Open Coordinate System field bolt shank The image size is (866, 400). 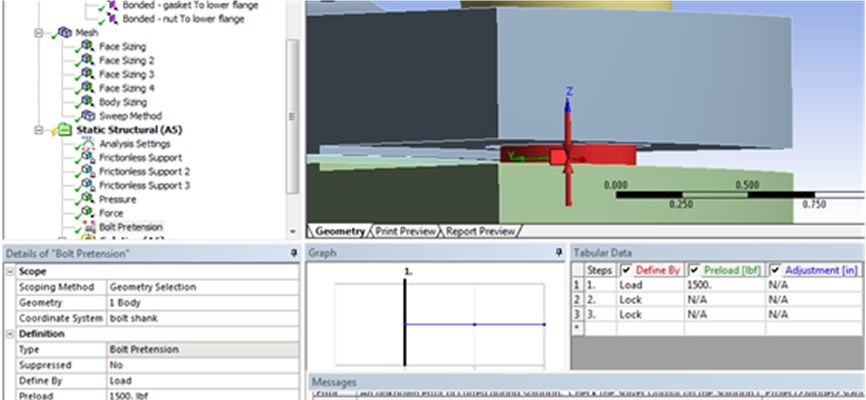point(202,318)
